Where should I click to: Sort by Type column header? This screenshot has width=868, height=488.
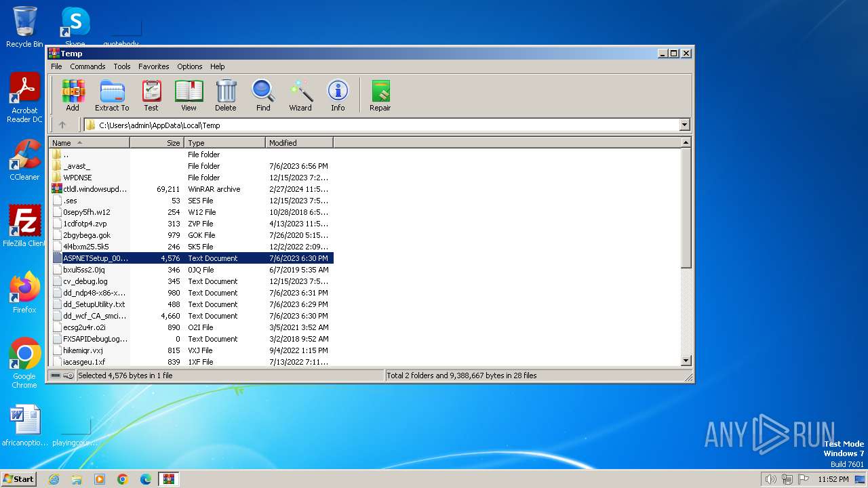225,143
